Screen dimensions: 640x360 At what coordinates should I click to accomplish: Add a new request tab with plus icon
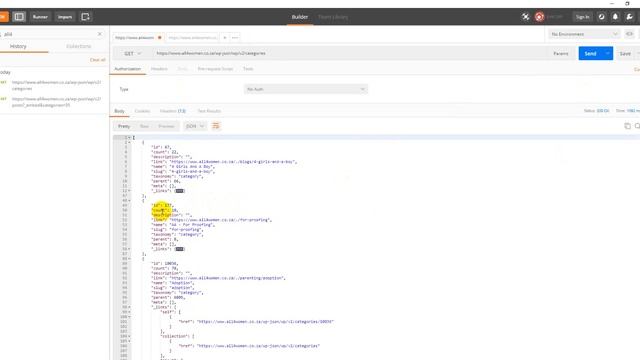pyautogui.click(x=224, y=38)
